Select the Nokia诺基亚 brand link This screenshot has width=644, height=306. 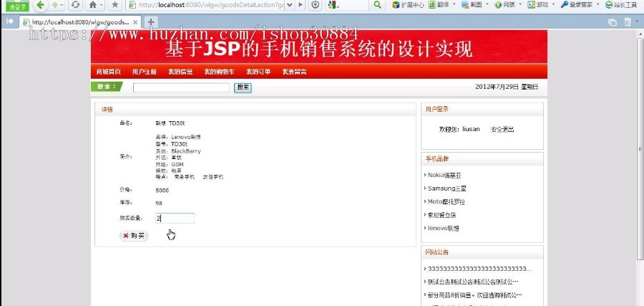coord(444,175)
